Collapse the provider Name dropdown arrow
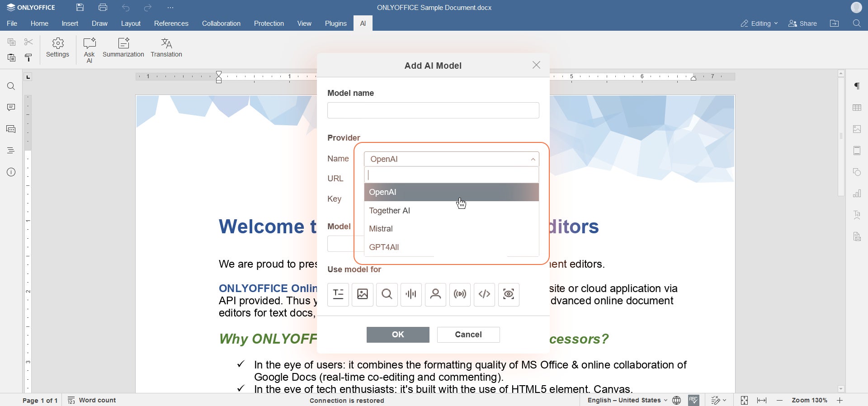 tap(533, 159)
